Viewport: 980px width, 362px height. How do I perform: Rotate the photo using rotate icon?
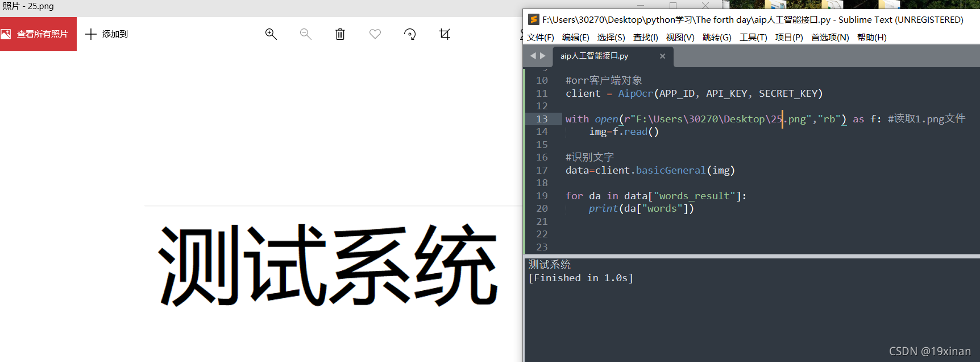coord(410,34)
